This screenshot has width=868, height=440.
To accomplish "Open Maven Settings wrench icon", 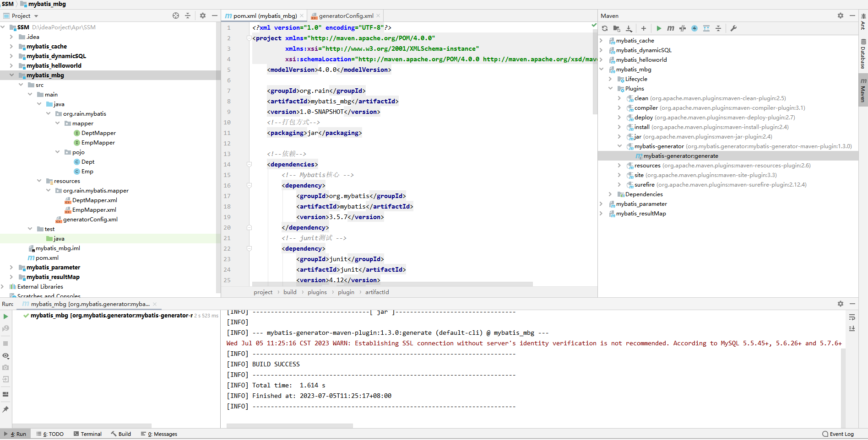I will coord(733,28).
